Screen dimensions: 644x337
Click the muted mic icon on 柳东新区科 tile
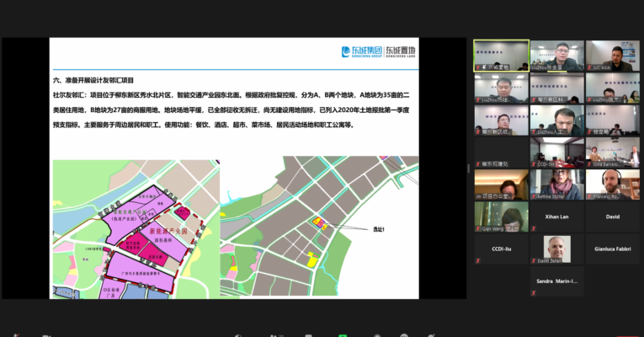click(534, 100)
